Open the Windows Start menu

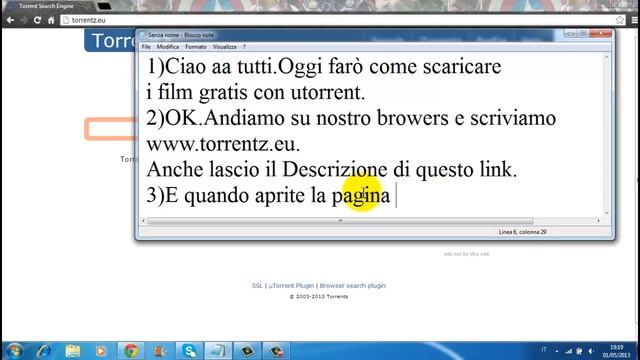[14, 351]
